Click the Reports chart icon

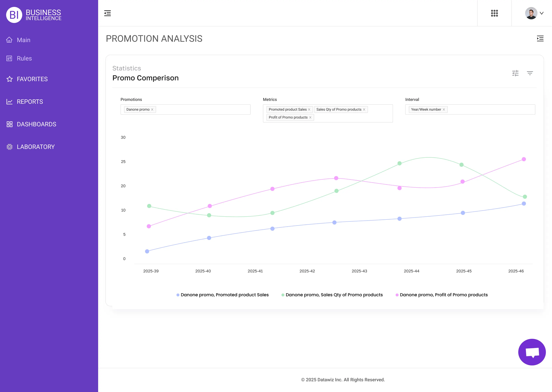point(9,102)
